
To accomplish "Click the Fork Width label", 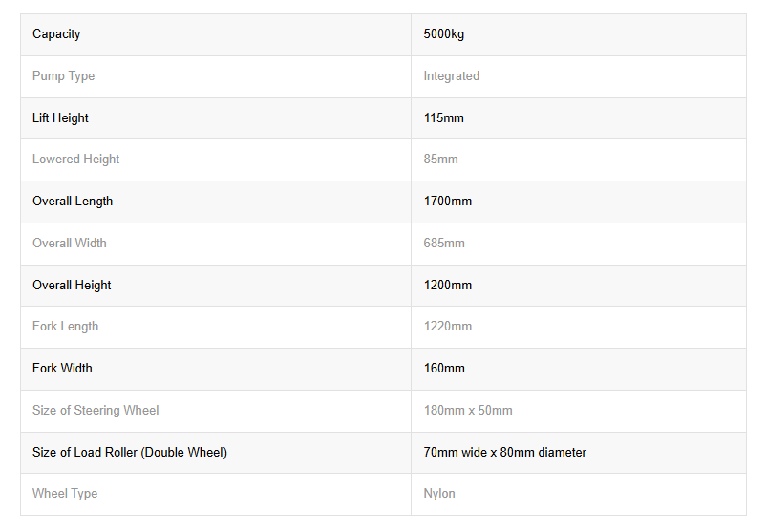I will [62, 369].
